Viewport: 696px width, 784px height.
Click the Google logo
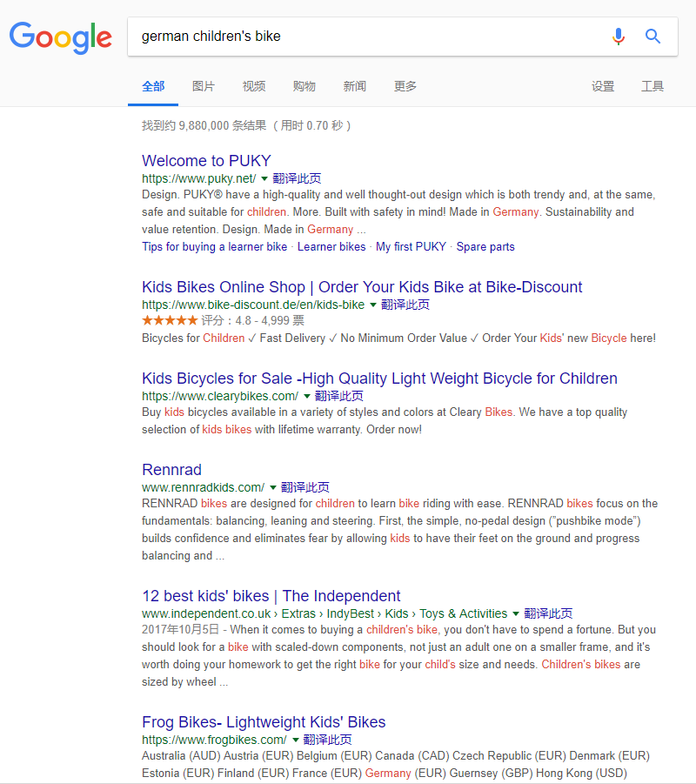point(61,37)
